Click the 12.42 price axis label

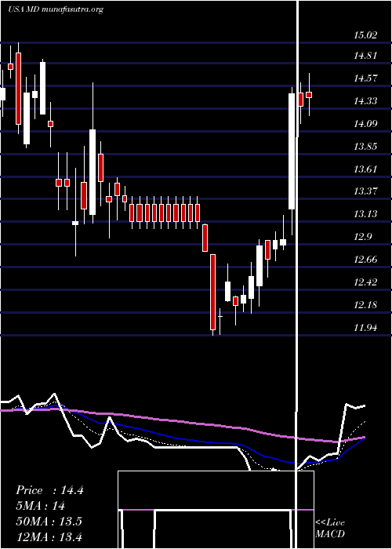(366, 282)
